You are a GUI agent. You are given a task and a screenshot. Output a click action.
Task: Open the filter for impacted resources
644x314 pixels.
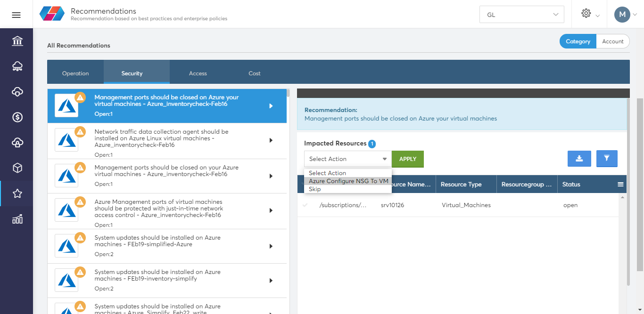pyautogui.click(x=607, y=159)
